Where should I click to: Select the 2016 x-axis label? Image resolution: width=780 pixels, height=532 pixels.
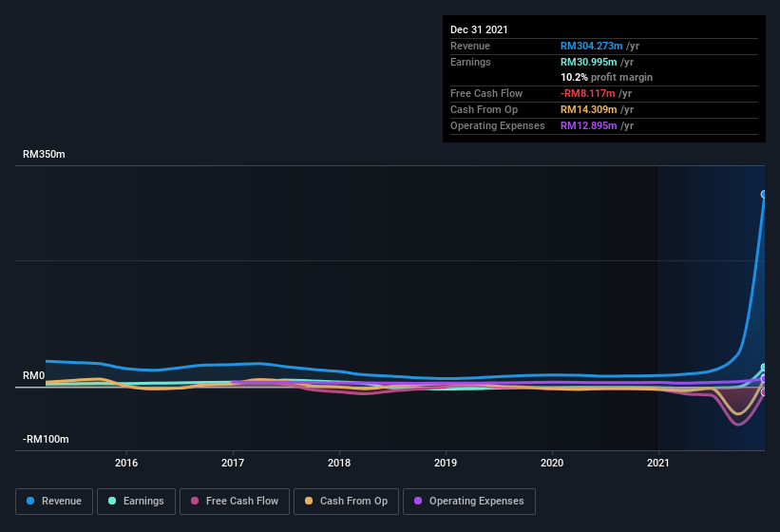pyautogui.click(x=126, y=463)
